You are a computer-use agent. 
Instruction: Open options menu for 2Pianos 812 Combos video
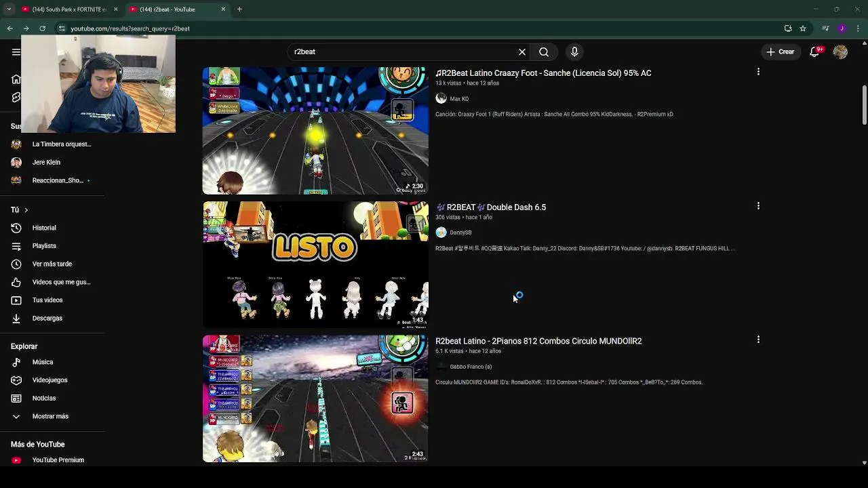(758, 340)
